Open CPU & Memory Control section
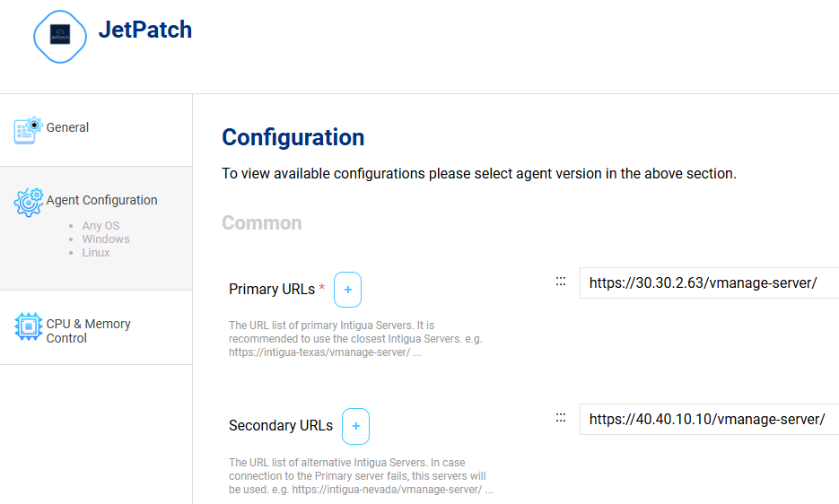The image size is (839, 504). [x=88, y=331]
